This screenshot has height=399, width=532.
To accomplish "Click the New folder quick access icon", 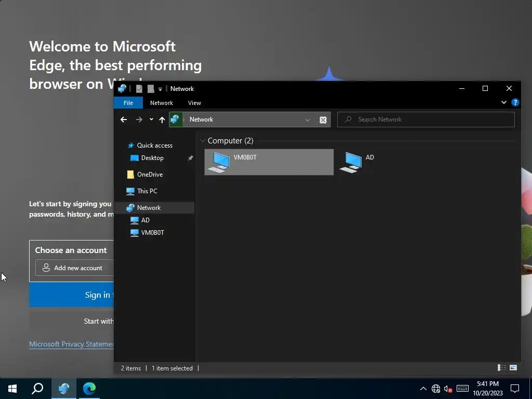I will click(151, 89).
